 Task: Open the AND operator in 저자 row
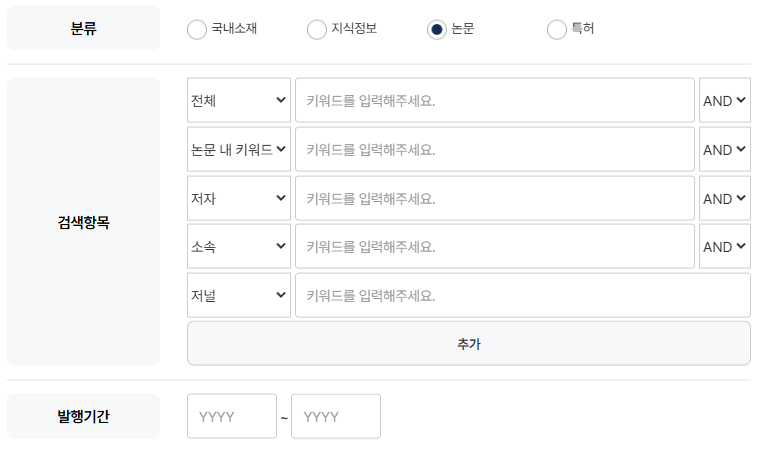[725, 198]
